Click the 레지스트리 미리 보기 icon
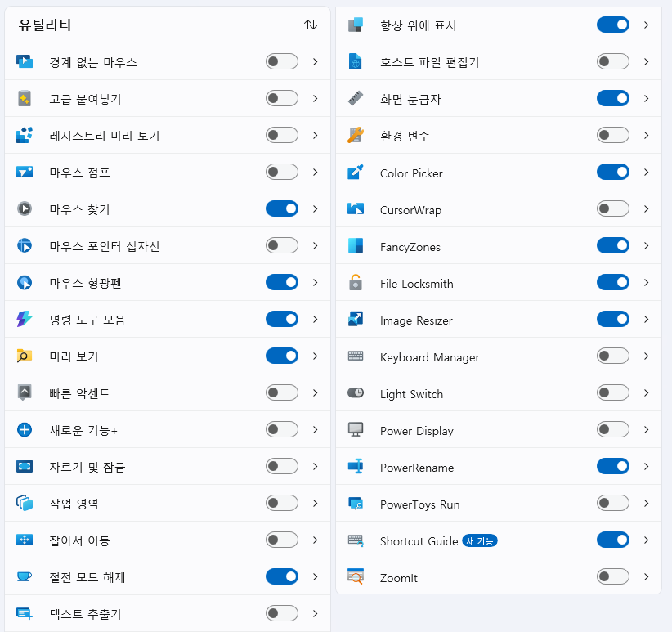The image size is (672, 632). (x=25, y=136)
